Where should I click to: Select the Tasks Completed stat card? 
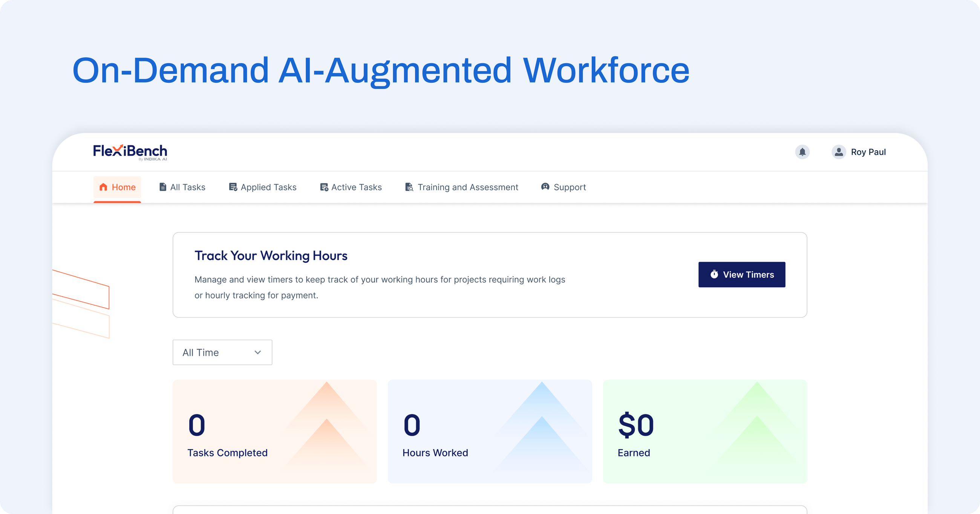274,431
